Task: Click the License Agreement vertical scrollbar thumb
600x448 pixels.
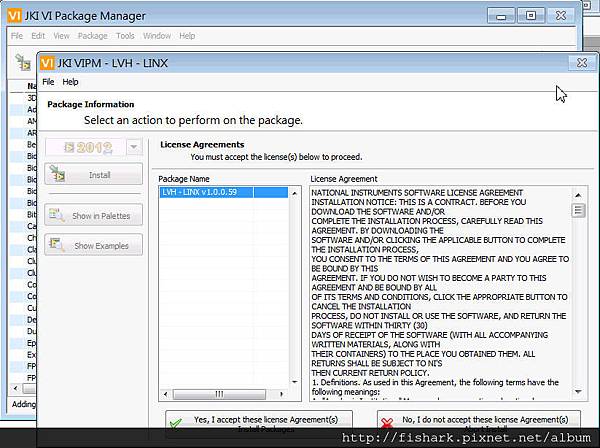Action: click(578, 210)
